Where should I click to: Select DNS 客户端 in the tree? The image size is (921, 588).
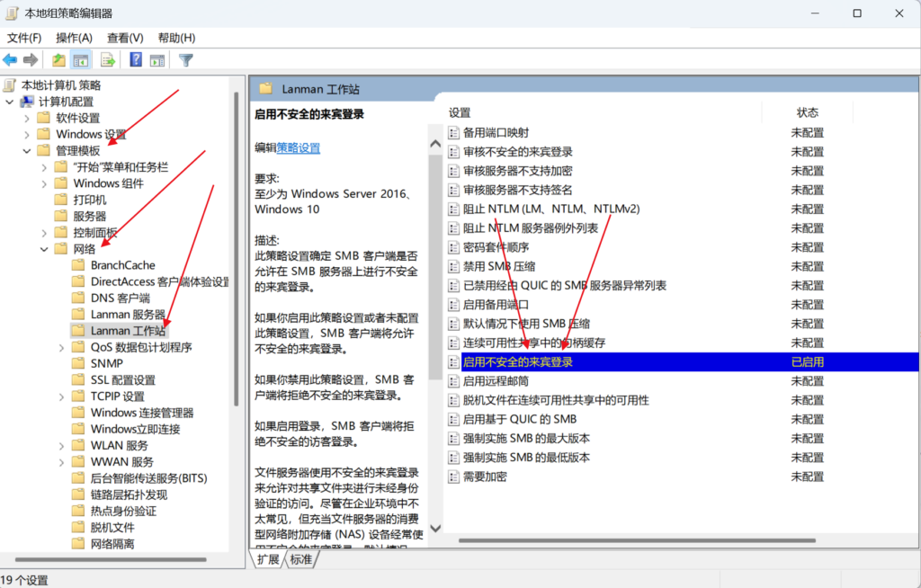click(121, 298)
